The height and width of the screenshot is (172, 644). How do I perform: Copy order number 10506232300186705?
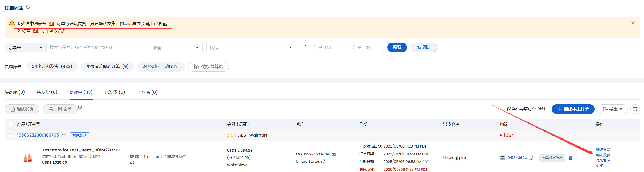64,135
